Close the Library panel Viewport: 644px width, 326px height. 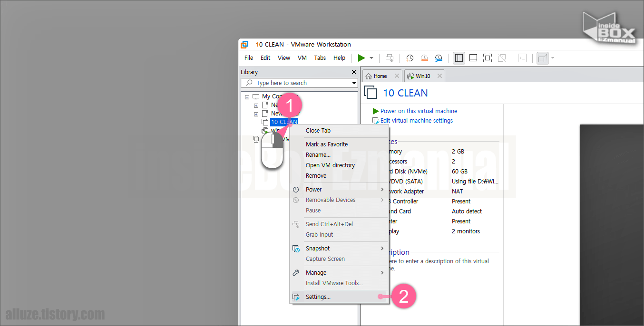pyautogui.click(x=353, y=72)
